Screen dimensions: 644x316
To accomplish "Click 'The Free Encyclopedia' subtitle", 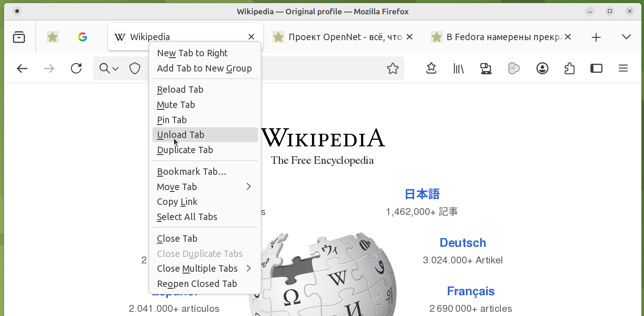I will tap(322, 161).
